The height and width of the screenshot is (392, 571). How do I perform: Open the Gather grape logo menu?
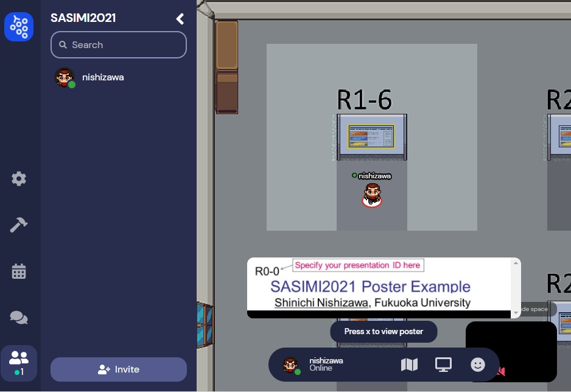pos(19,27)
